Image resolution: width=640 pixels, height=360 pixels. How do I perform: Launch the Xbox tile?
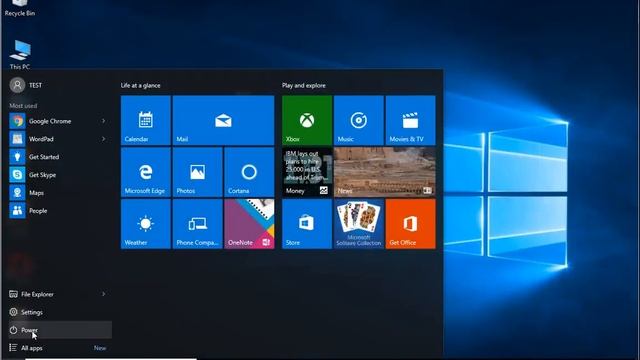tap(307, 120)
